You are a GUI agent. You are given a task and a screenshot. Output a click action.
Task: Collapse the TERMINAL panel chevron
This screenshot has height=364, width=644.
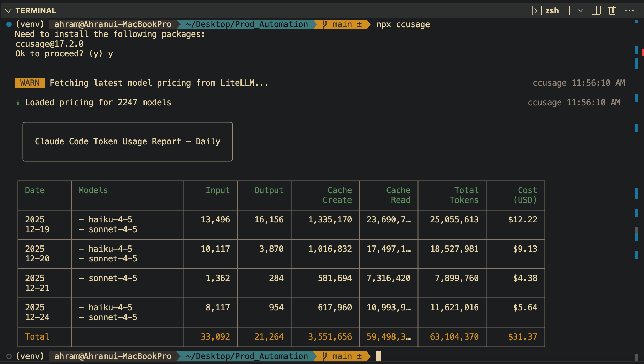pos(8,11)
